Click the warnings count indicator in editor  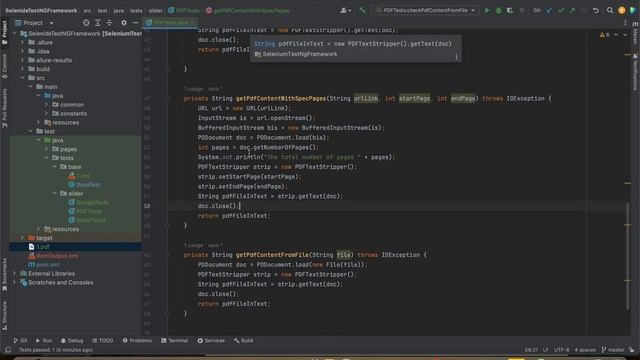(x=605, y=35)
